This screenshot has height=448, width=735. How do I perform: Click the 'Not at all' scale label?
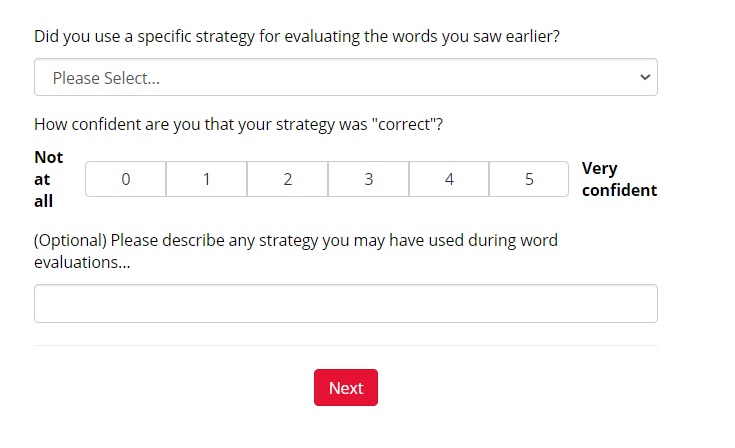coord(48,179)
